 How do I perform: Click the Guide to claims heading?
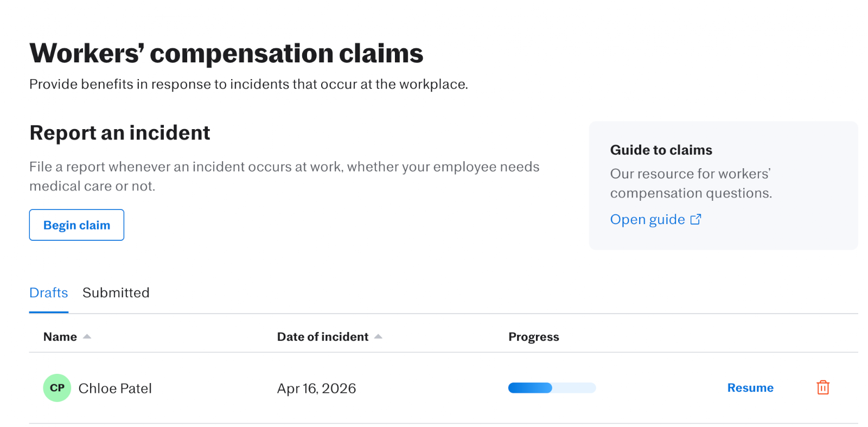pyautogui.click(x=661, y=150)
